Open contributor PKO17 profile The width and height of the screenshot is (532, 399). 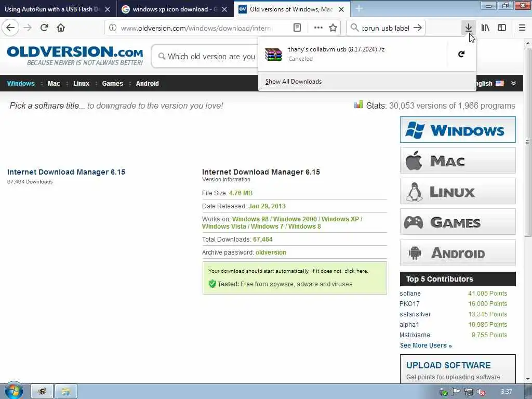coord(409,304)
